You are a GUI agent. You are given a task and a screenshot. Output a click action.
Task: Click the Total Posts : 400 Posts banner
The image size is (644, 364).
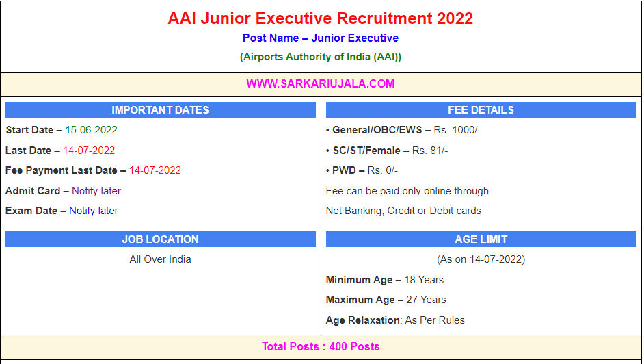point(320,346)
